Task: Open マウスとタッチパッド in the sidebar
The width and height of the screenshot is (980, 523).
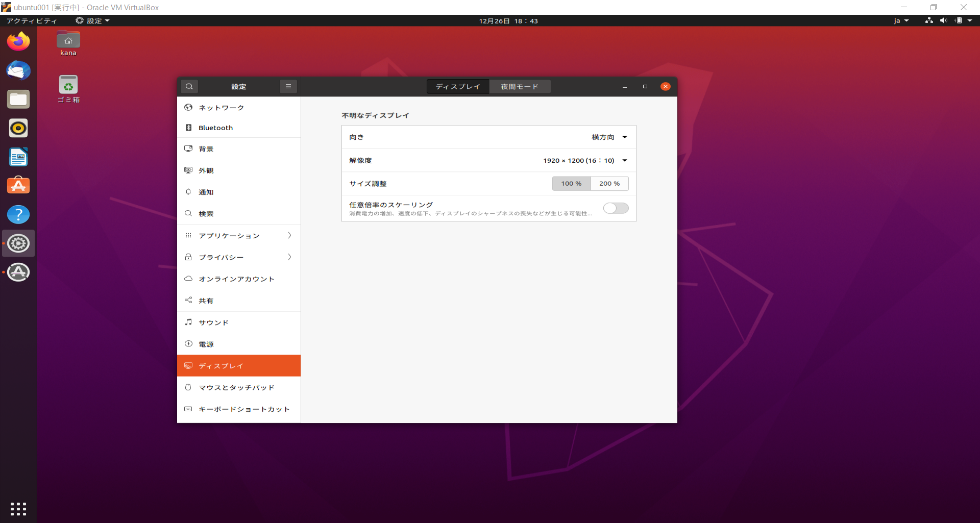Action: pyautogui.click(x=239, y=387)
